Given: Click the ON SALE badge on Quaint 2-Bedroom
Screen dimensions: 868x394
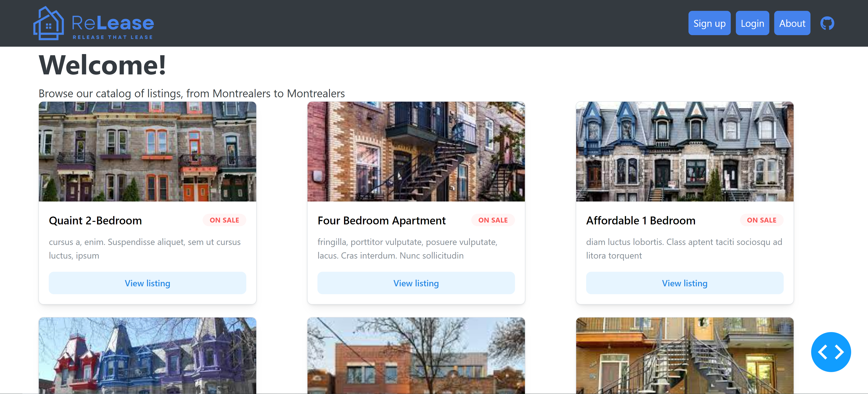Looking at the screenshot, I should (224, 220).
